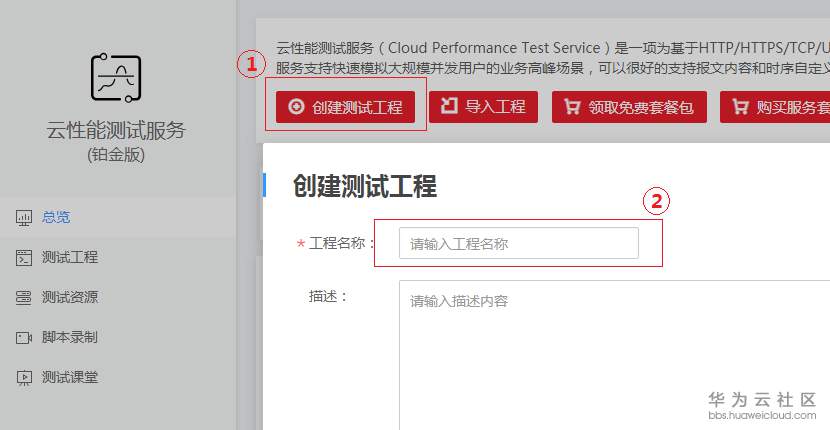This screenshot has width=830, height=430.
Task: Open 脚本录制 from the sidebar
Action: point(70,337)
